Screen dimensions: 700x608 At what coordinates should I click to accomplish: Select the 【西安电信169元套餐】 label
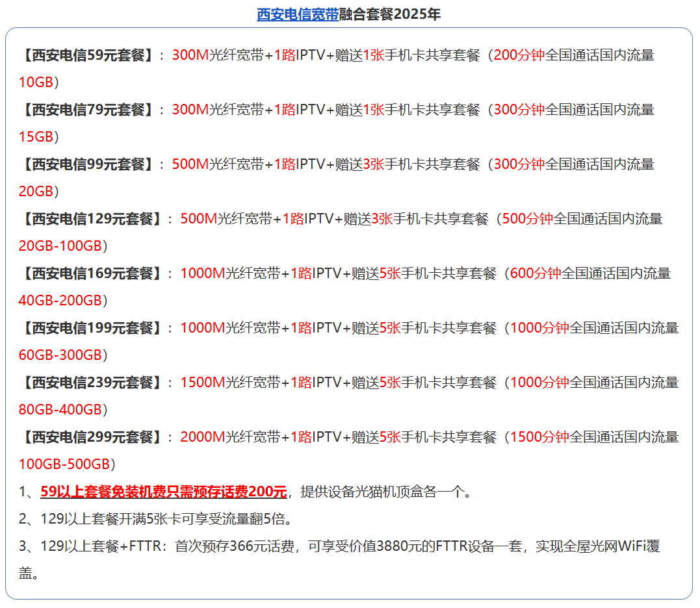click(92, 273)
